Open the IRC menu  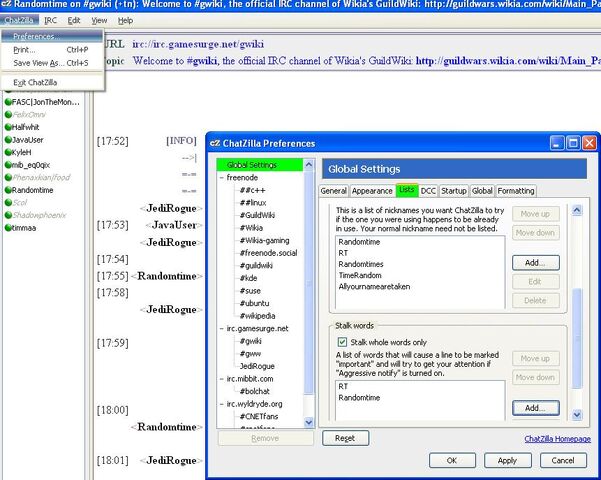coord(50,20)
